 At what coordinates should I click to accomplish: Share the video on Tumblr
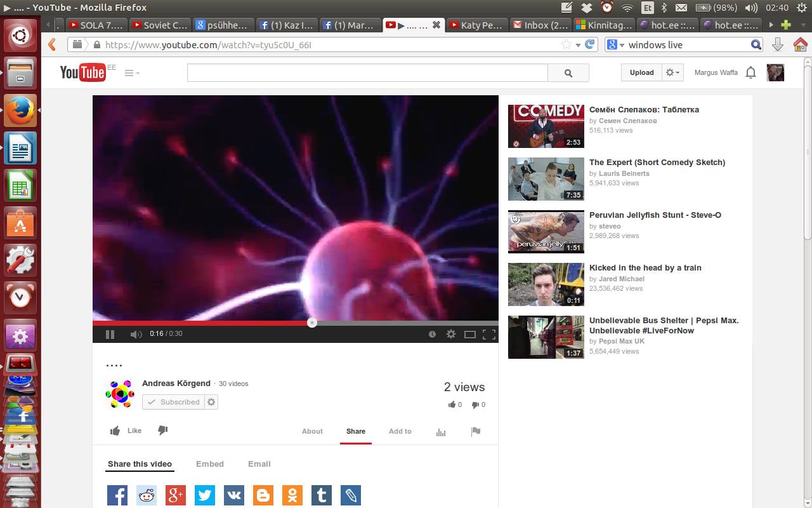point(322,495)
